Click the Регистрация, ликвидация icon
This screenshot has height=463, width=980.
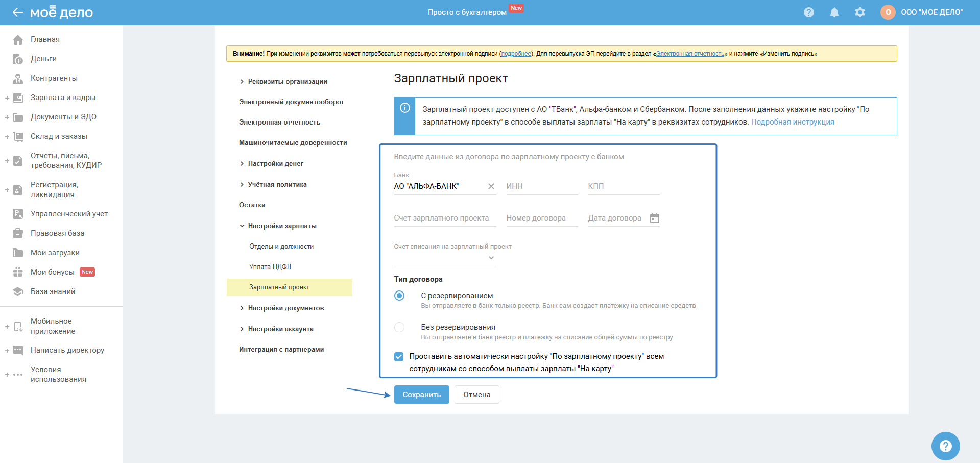pos(18,190)
